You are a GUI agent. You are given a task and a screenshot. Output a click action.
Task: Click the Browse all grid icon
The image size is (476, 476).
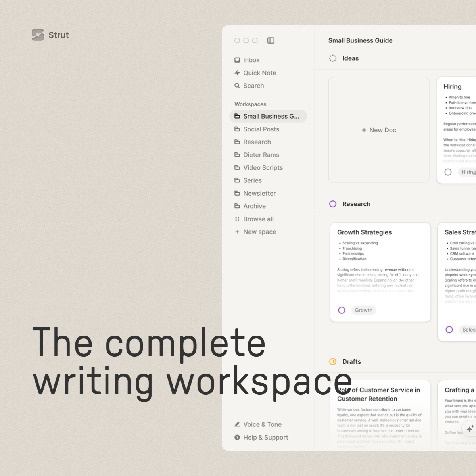tap(237, 219)
